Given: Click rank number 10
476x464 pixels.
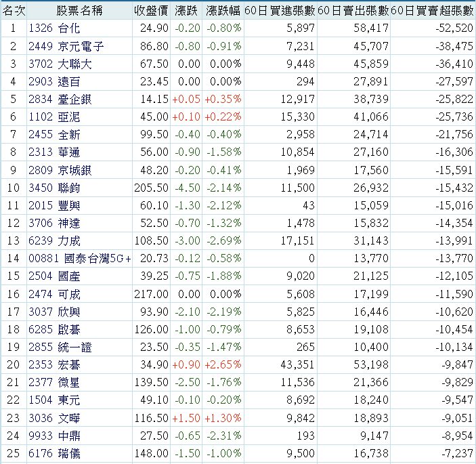Looking at the screenshot, I should (13, 188).
